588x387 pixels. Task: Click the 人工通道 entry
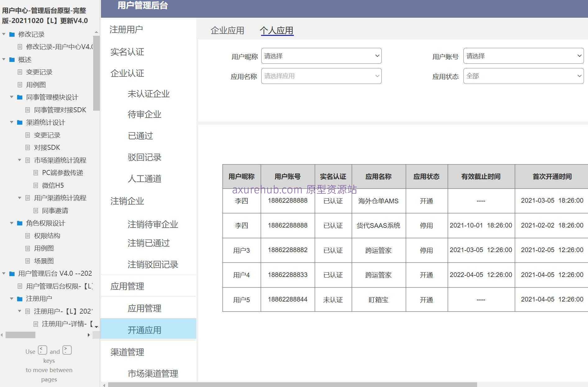point(144,179)
